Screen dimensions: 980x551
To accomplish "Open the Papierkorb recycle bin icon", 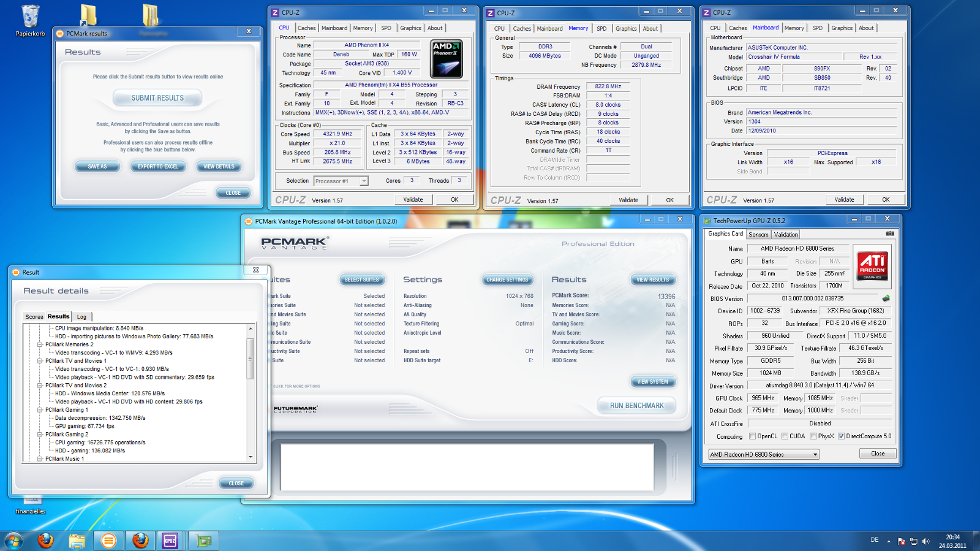I will [30, 20].
